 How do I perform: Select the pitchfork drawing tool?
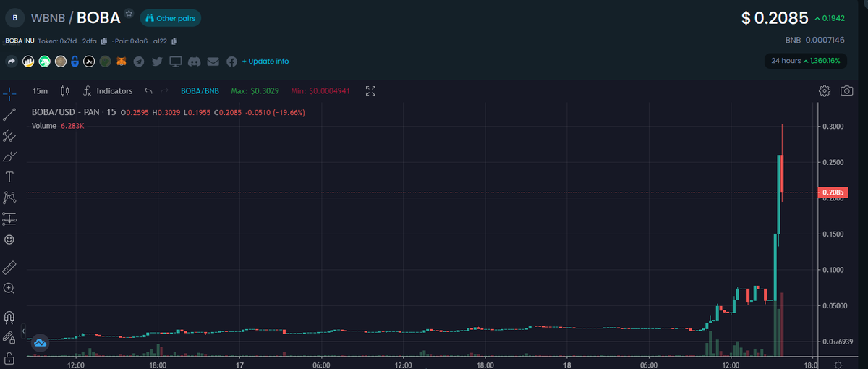(9, 135)
